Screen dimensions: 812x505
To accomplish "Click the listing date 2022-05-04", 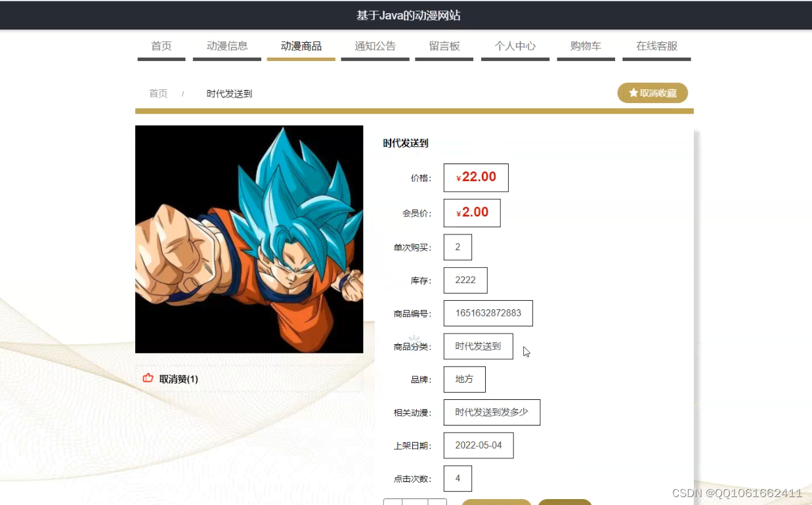I will [x=479, y=445].
